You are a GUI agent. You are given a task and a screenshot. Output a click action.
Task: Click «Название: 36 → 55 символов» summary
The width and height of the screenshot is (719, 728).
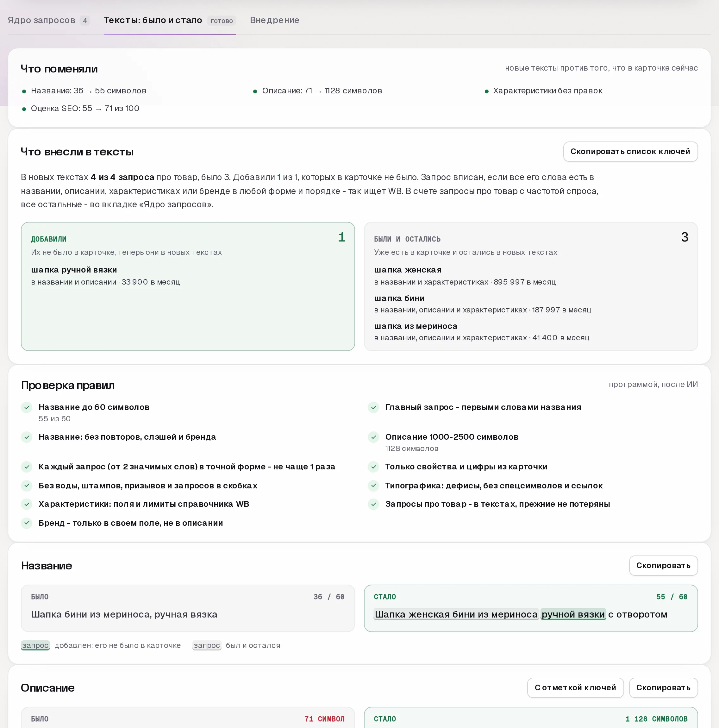click(x=89, y=91)
